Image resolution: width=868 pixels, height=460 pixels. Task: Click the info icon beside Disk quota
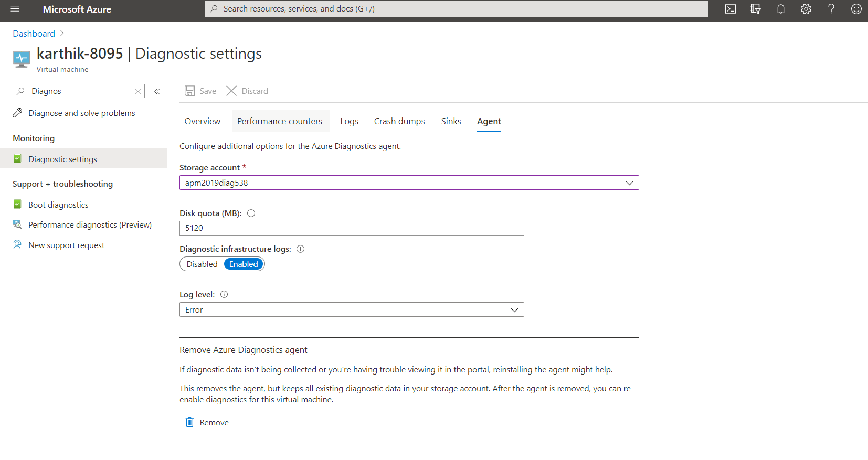click(x=251, y=213)
